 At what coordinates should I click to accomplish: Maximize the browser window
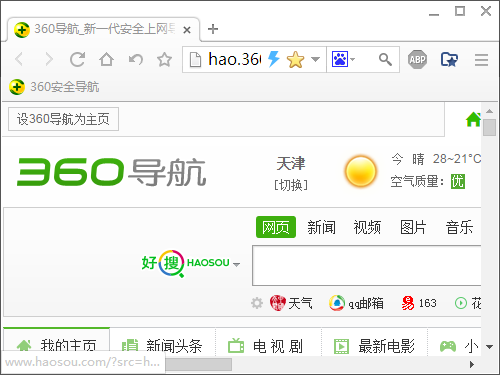click(460, 11)
